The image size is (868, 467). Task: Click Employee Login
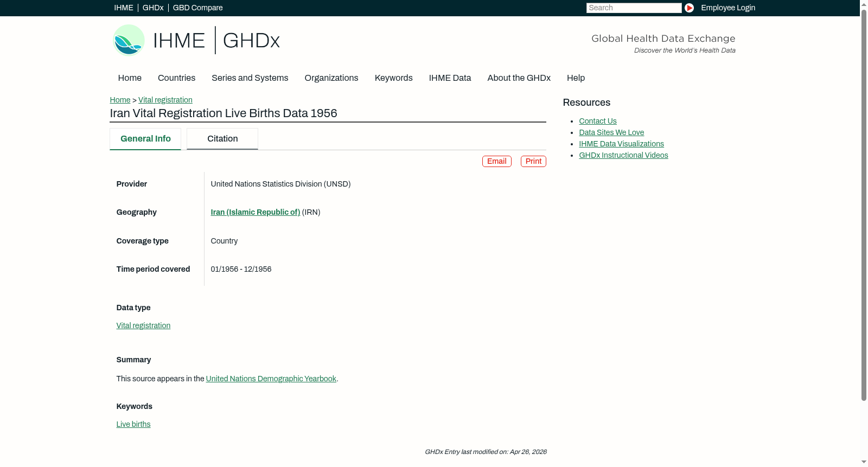click(x=728, y=8)
